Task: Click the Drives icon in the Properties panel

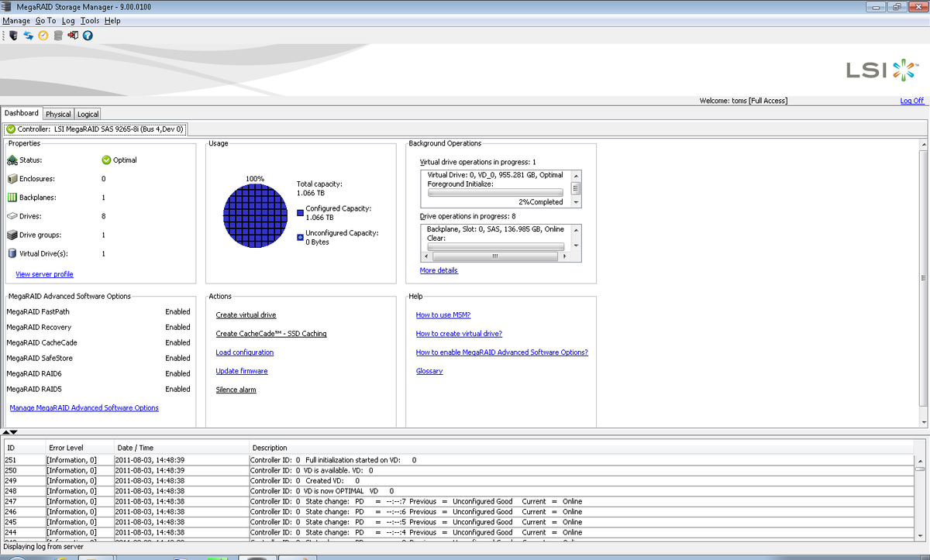Action: pos(11,216)
